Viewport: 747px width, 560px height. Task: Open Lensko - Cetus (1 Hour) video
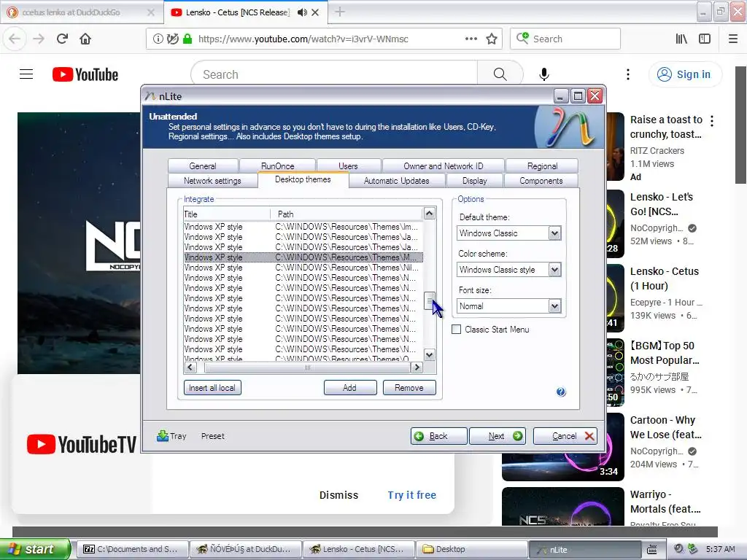click(x=664, y=279)
